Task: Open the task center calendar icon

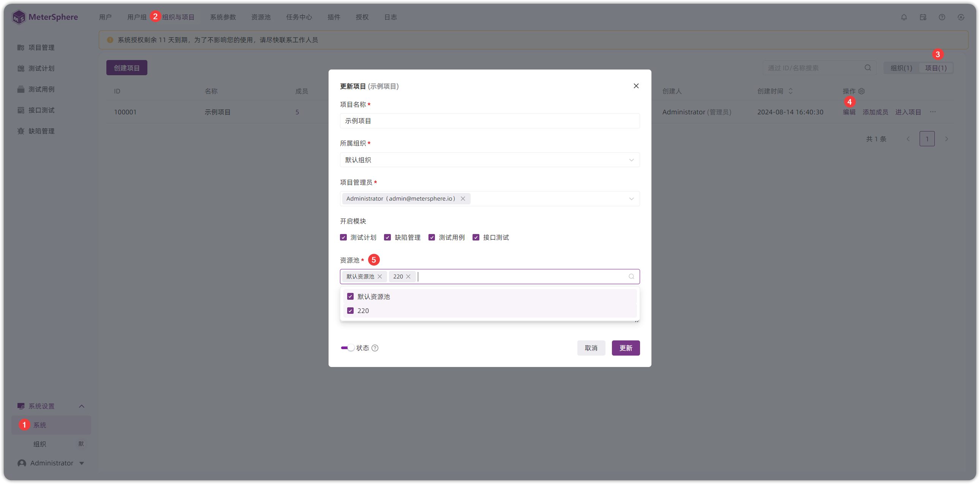Action: coord(923,17)
